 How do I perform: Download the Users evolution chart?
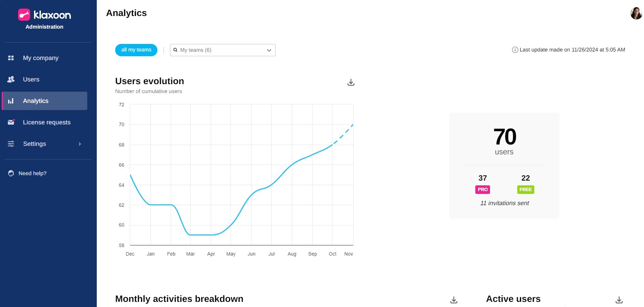351,82
